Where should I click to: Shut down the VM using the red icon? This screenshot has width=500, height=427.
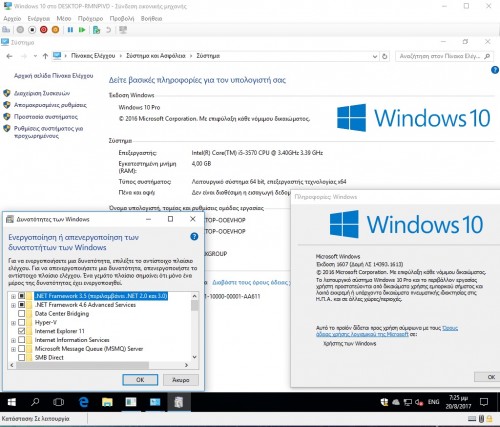44,30
